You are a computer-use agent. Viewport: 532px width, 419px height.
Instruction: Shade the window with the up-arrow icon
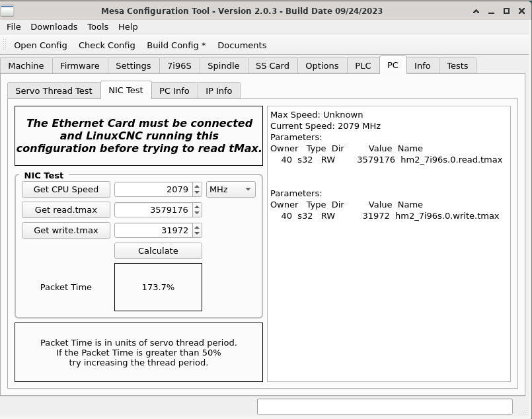pyautogui.click(x=476, y=11)
